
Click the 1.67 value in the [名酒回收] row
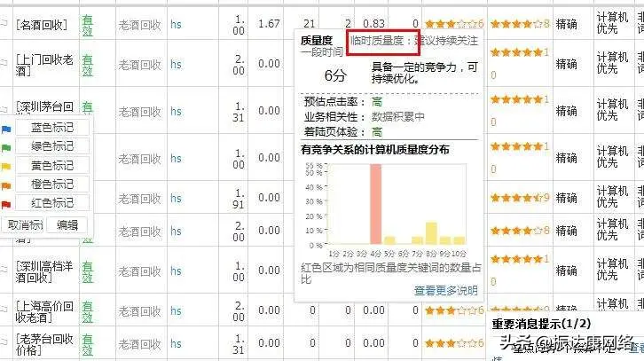(269, 24)
